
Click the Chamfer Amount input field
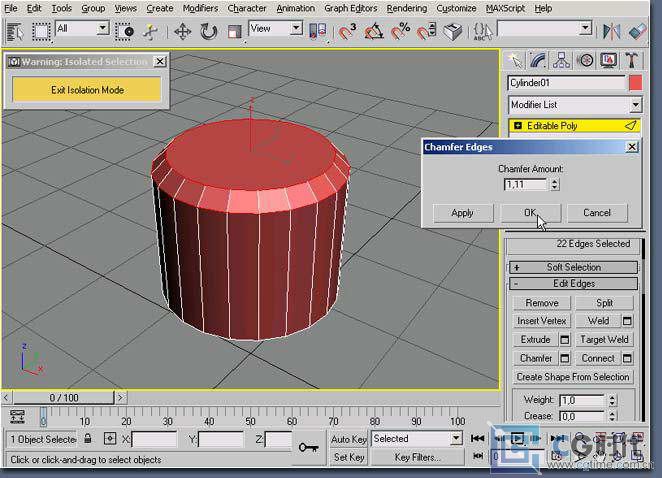coord(526,185)
